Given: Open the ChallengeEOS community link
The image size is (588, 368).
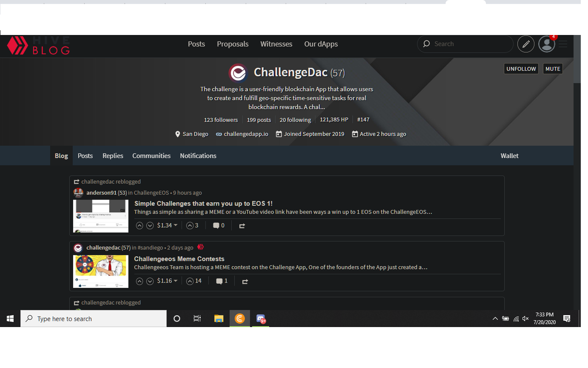Looking at the screenshot, I should point(151,193).
